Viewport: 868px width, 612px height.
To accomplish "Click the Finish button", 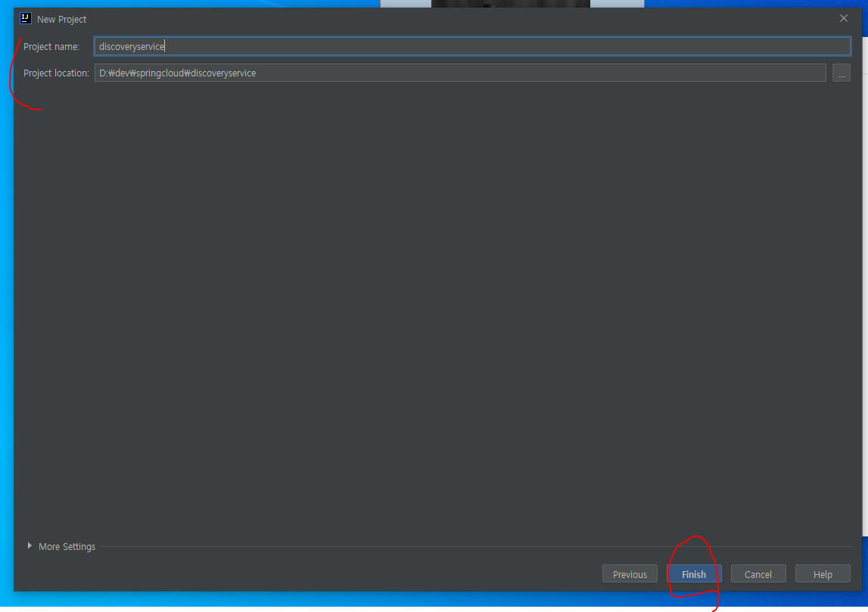I will tap(694, 574).
